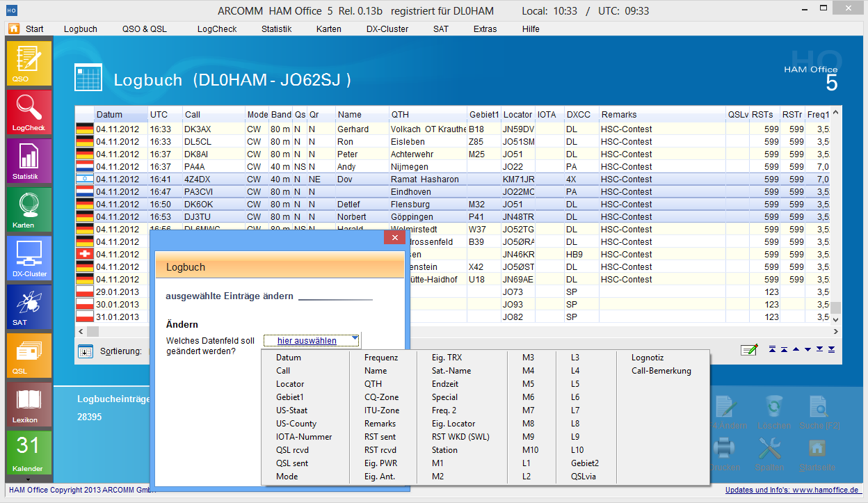Open the Lexikon book module
868x503 pixels.
pyautogui.click(x=29, y=404)
